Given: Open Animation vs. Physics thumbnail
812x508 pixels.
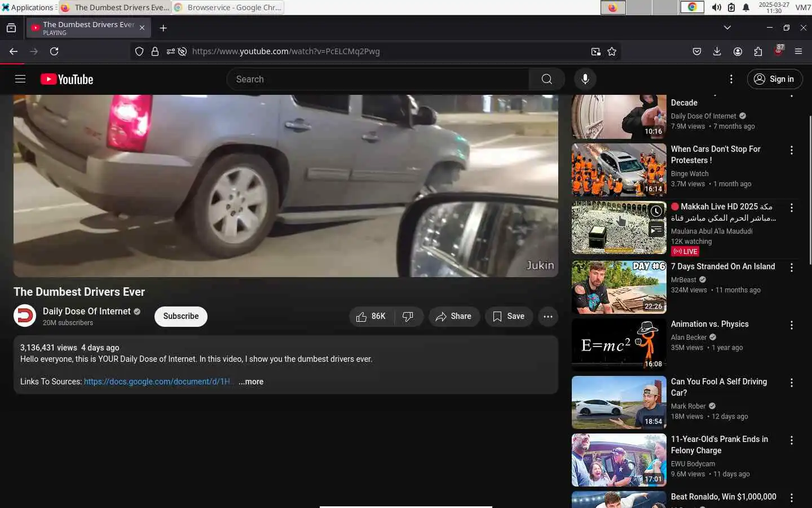Looking at the screenshot, I should [619, 345].
